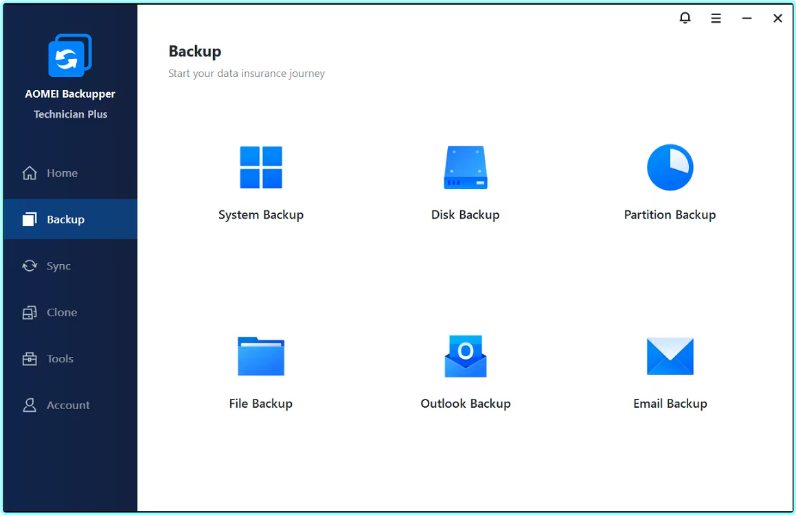Screen dimensions: 796x515
Task: Click the Backup page heading
Action: (195, 51)
